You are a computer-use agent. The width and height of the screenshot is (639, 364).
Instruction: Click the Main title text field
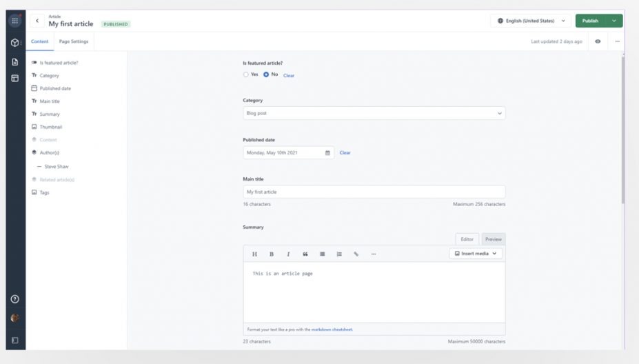click(374, 192)
